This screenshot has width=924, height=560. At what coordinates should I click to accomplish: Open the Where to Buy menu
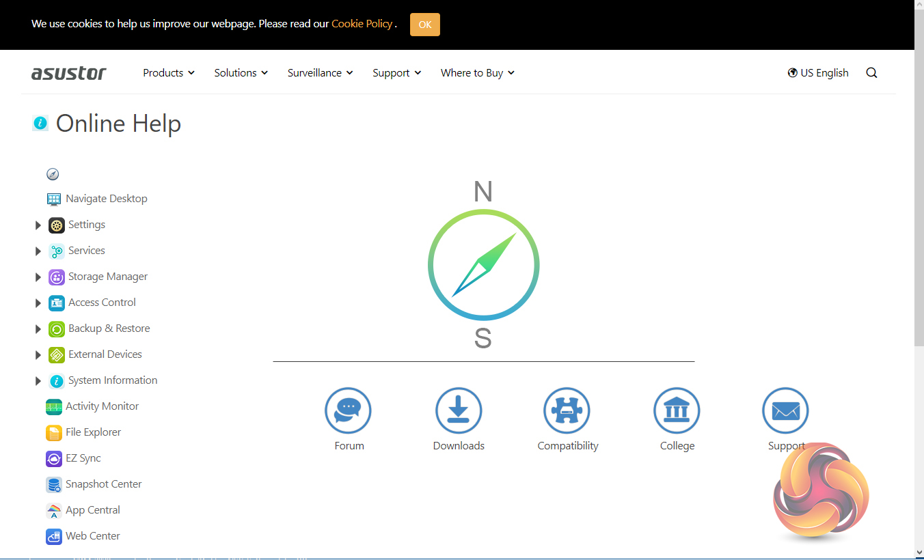pyautogui.click(x=477, y=73)
